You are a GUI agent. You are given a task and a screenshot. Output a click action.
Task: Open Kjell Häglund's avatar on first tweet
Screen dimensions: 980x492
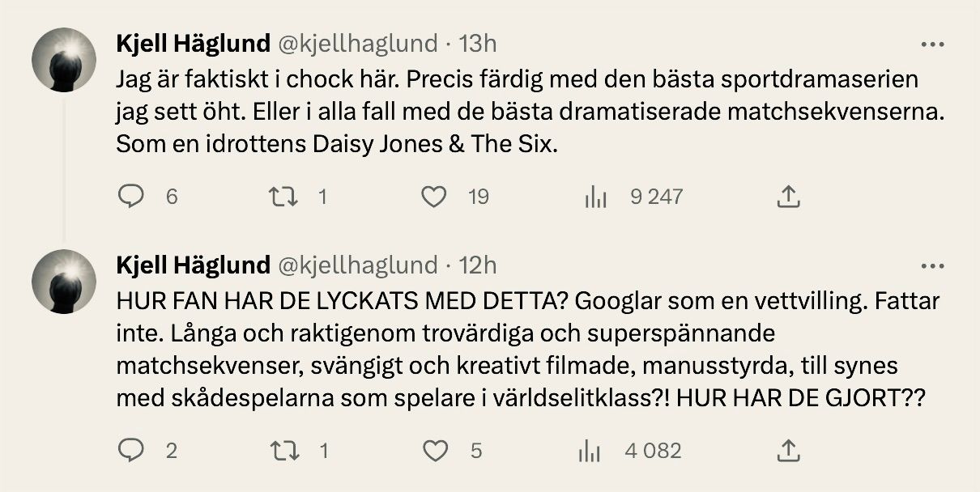click(x=64, y=60)
